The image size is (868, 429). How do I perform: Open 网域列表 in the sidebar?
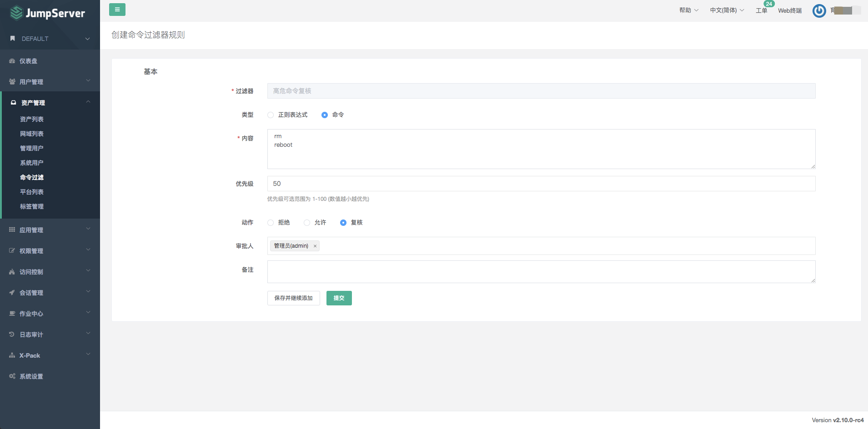click(32, 134)
